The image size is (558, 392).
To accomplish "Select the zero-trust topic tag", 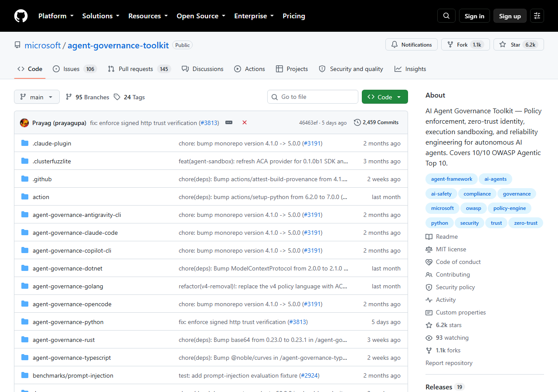I will (526, 223).
